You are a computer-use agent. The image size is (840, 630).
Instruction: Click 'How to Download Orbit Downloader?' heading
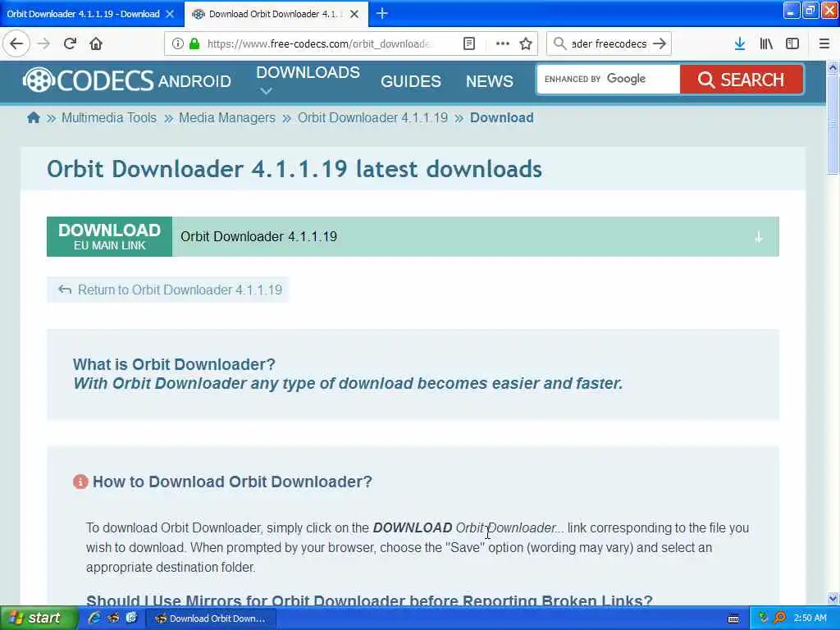point(232,482)
